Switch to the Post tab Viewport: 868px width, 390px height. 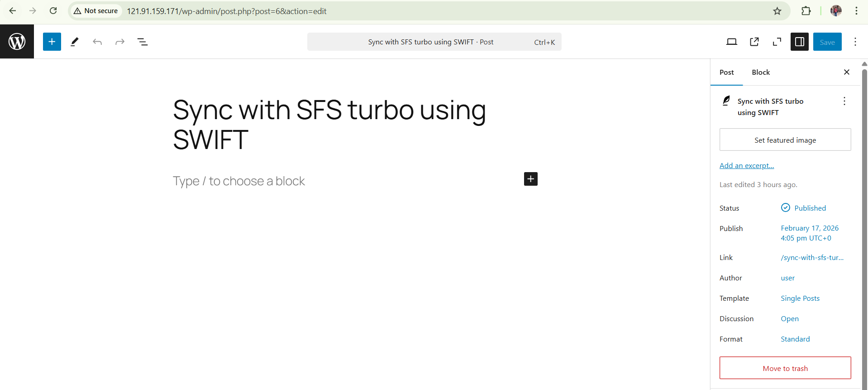pyautogui.click(x=727, y=72)
